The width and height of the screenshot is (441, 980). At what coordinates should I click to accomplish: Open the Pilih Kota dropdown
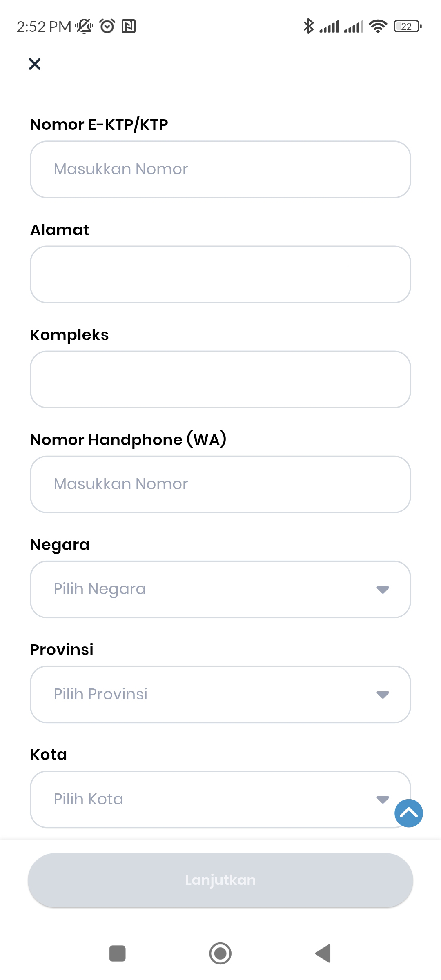pos(220,799)
